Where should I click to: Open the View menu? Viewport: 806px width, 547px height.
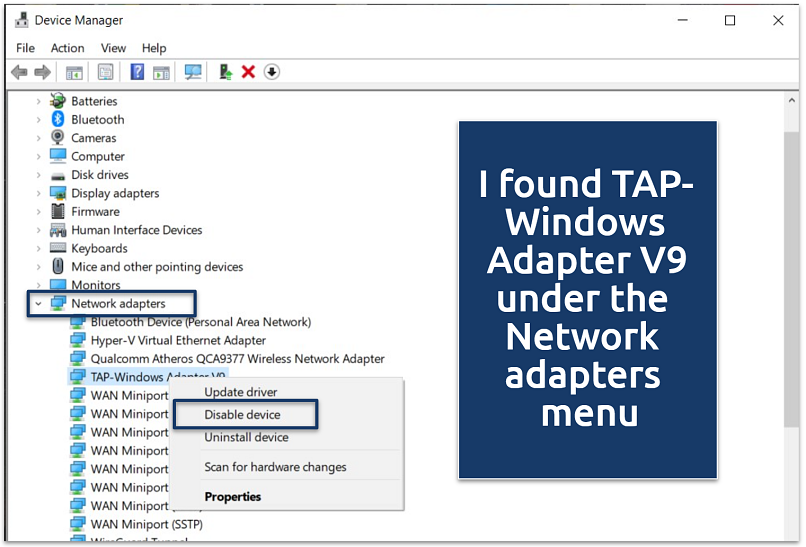(113, 48)
